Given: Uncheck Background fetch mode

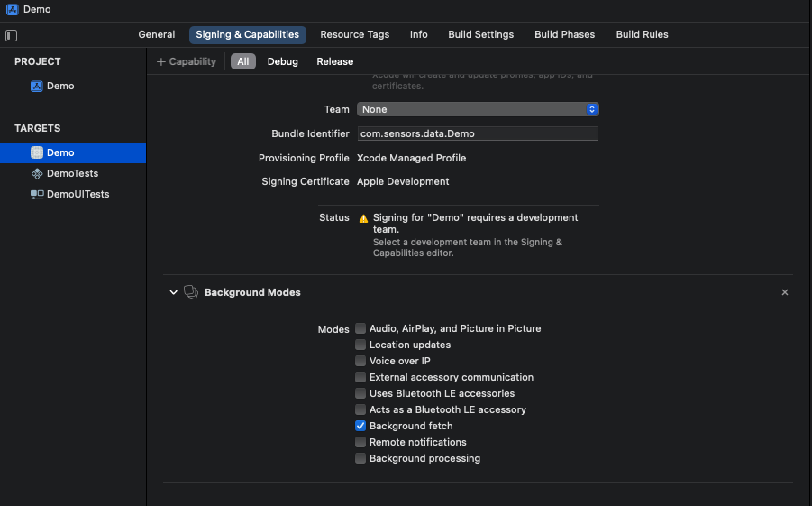Looking at the screenshot, I should [360, 426].
